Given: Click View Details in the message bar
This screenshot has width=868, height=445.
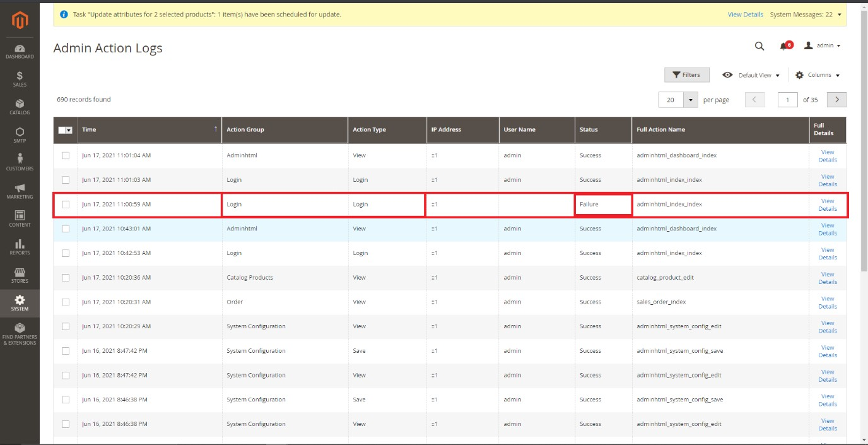Looking at the screenshot, I should point(745,14).
